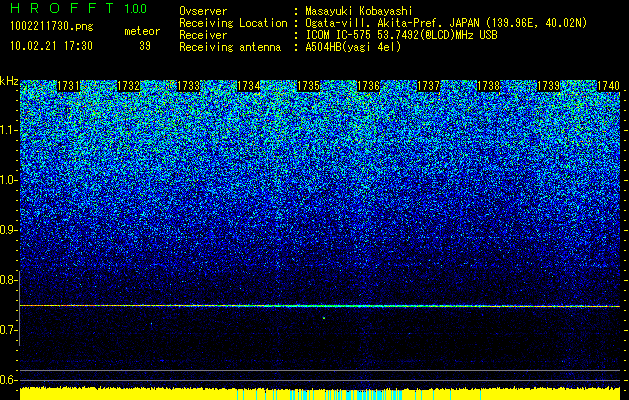
Task: Click the meteor label
Action: click(x=142, y=31)
